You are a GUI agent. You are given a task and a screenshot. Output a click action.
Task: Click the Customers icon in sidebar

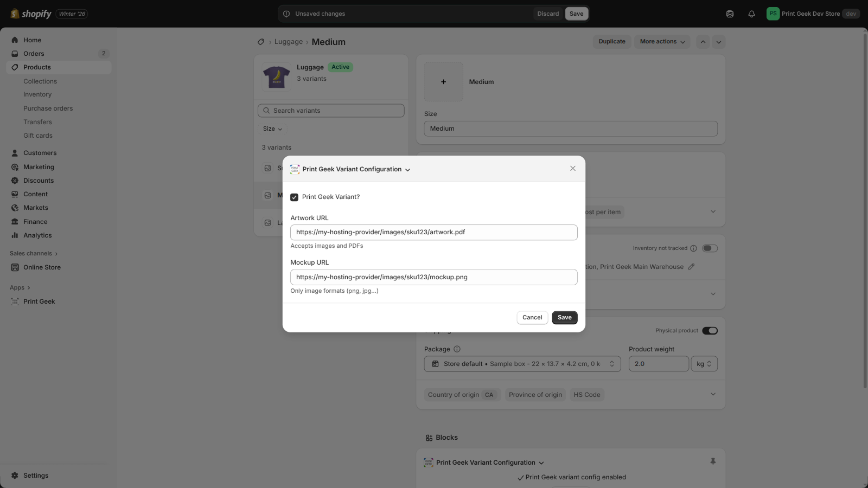point(15,153)
